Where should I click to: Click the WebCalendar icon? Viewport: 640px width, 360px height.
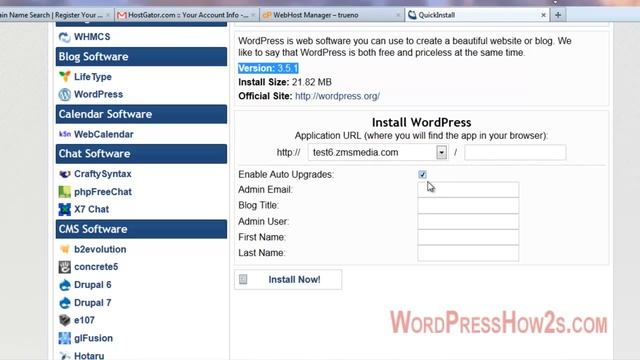(x=64, y=134)
